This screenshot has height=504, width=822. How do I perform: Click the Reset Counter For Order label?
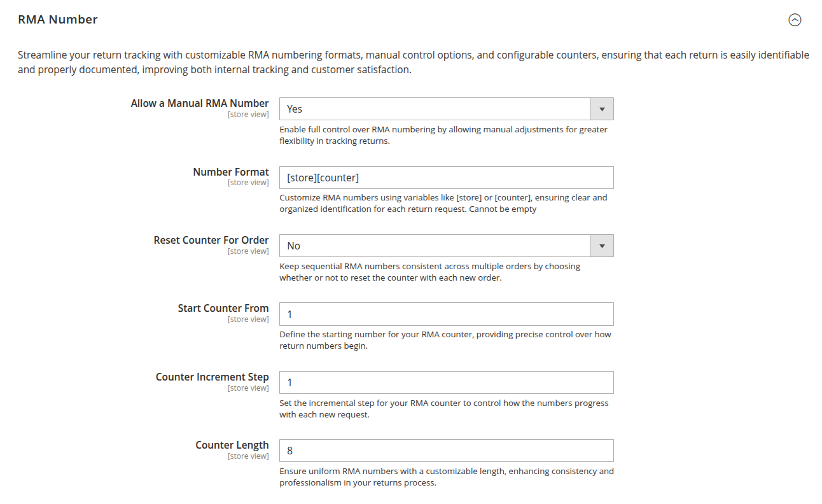(x=211, y=240)
